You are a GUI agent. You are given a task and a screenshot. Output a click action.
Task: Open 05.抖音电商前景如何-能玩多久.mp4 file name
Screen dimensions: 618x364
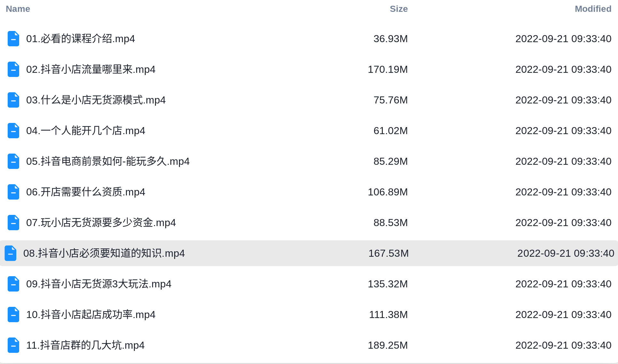point(108,161)
